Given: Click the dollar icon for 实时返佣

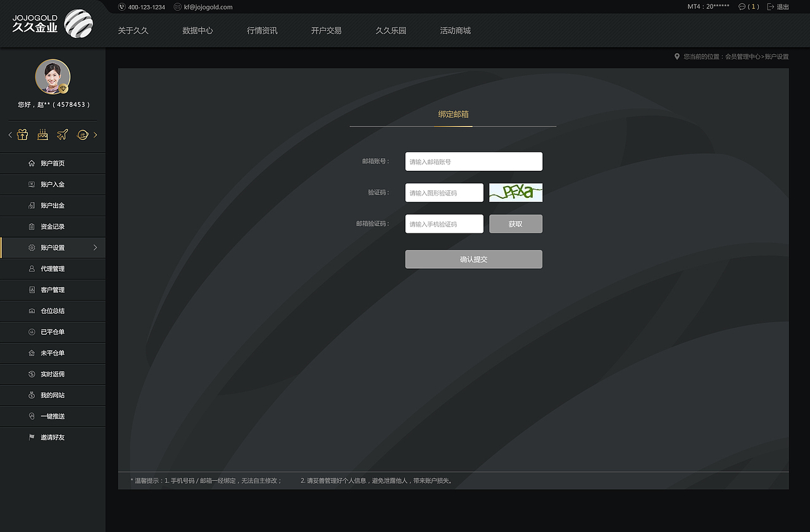Looking at the screenshot, I should tap(32, 374).
